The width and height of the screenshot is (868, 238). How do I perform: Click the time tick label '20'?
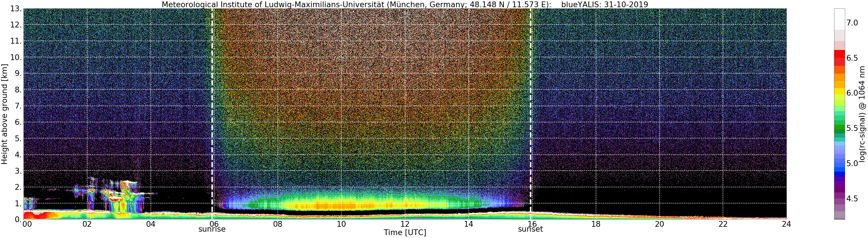659,224
